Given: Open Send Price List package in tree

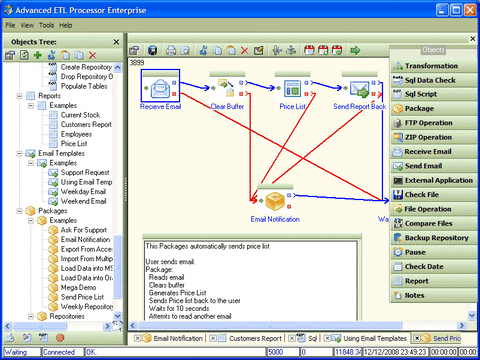Looking at the screenshot, I should tap(82, 297).
